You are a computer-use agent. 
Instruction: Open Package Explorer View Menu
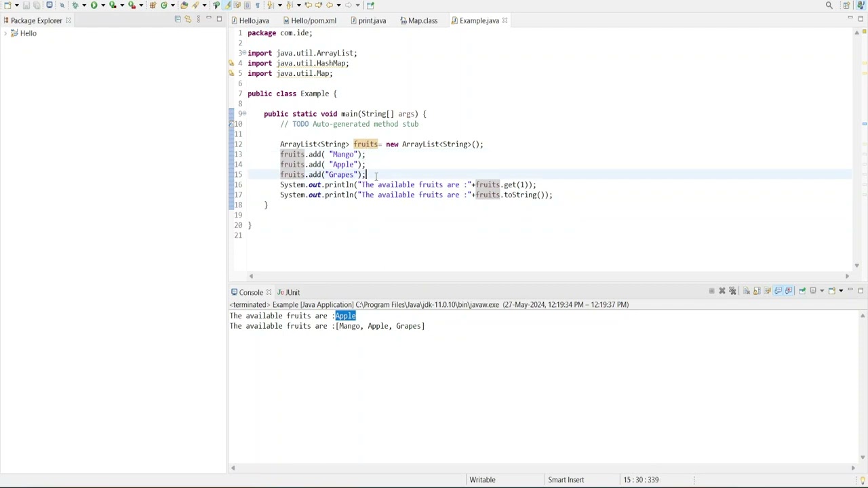[199, 19]
